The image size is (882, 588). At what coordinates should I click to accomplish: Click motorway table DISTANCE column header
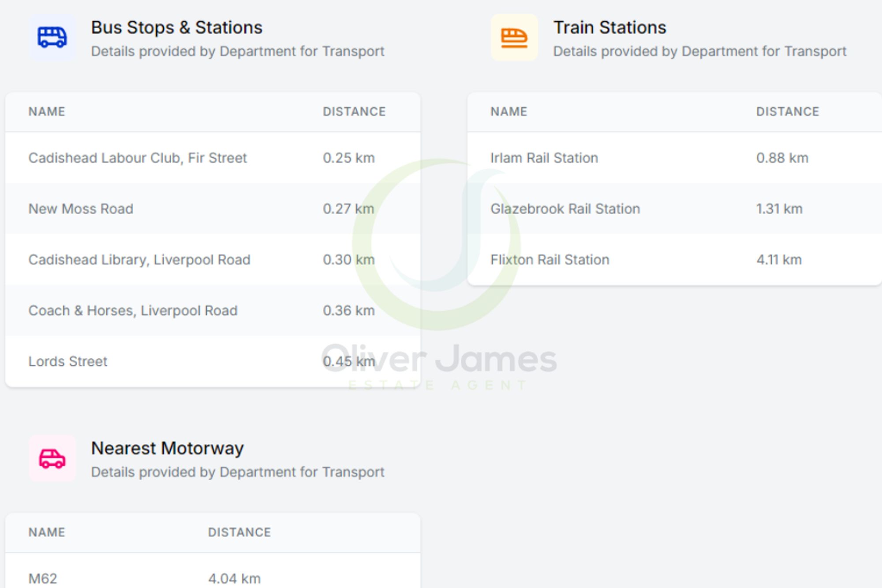tap(239, 532)
